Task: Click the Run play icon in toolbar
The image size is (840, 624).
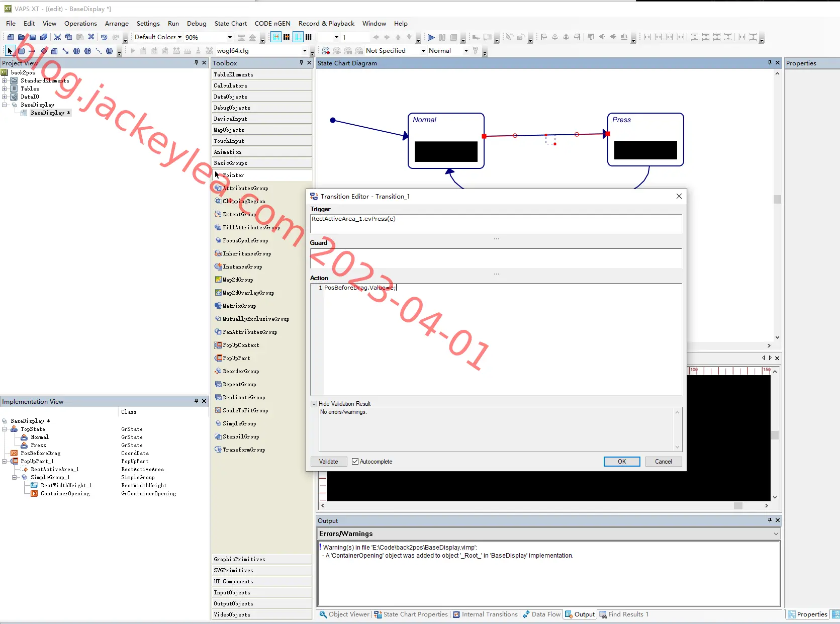Action: [431, 37]
